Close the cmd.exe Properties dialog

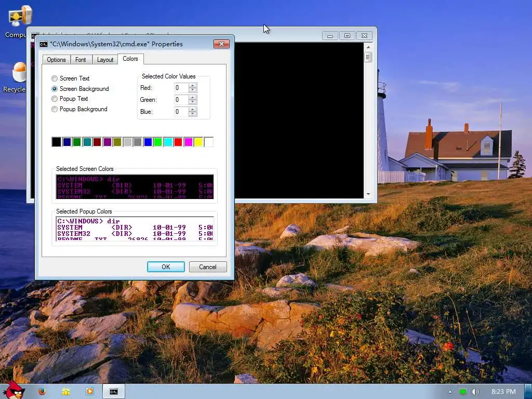pos(221,44)
